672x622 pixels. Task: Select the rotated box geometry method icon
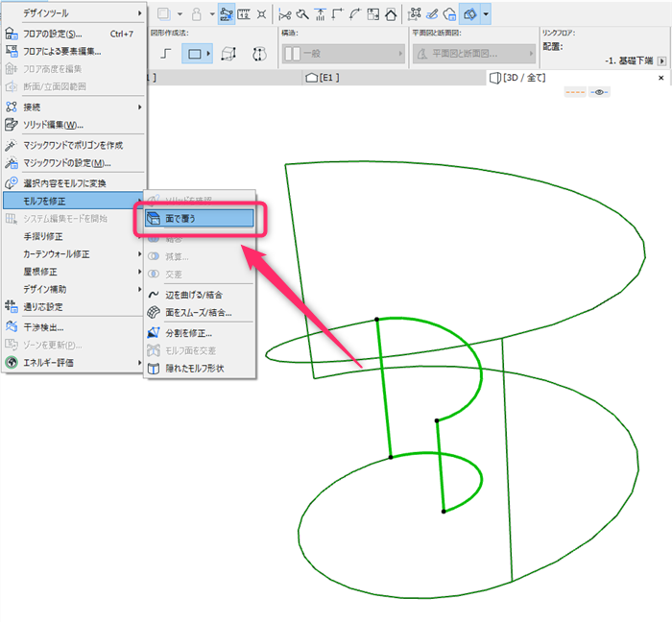click(228, 54)
